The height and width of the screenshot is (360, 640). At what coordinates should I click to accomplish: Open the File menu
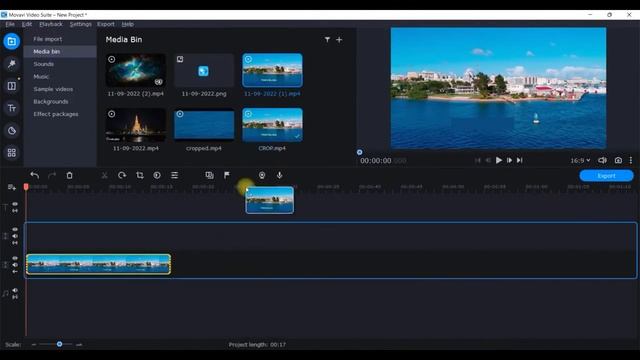(x=10, y=24)
